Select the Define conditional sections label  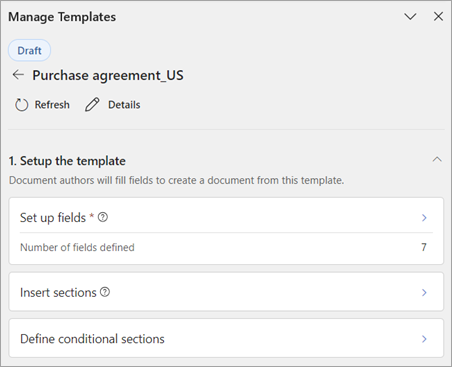[x=92, y=339]
